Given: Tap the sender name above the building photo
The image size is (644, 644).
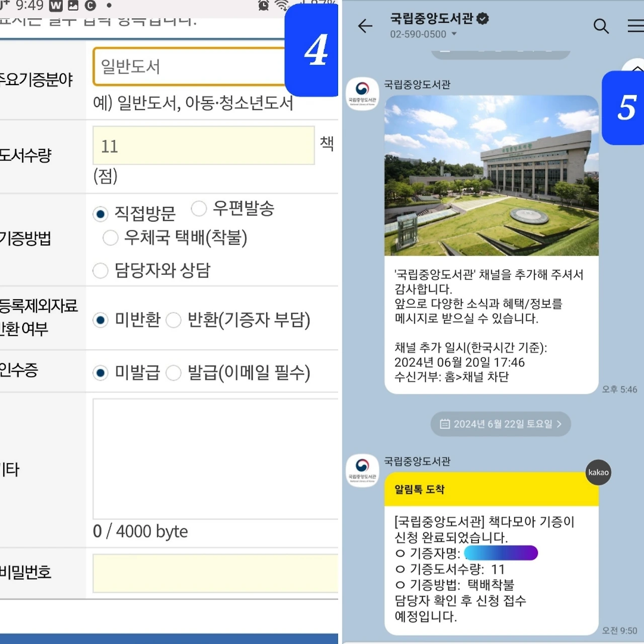Looking at the screenshot, I should 417,85.
